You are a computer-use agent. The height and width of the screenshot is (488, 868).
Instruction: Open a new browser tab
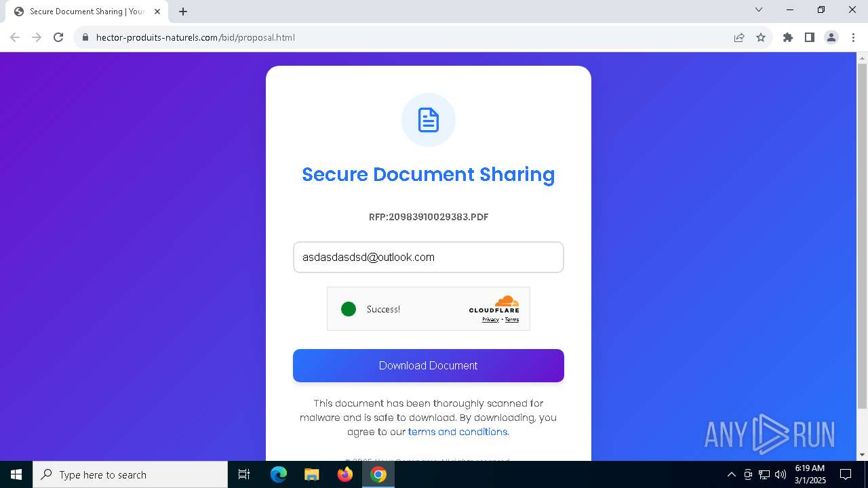point(183,12)
